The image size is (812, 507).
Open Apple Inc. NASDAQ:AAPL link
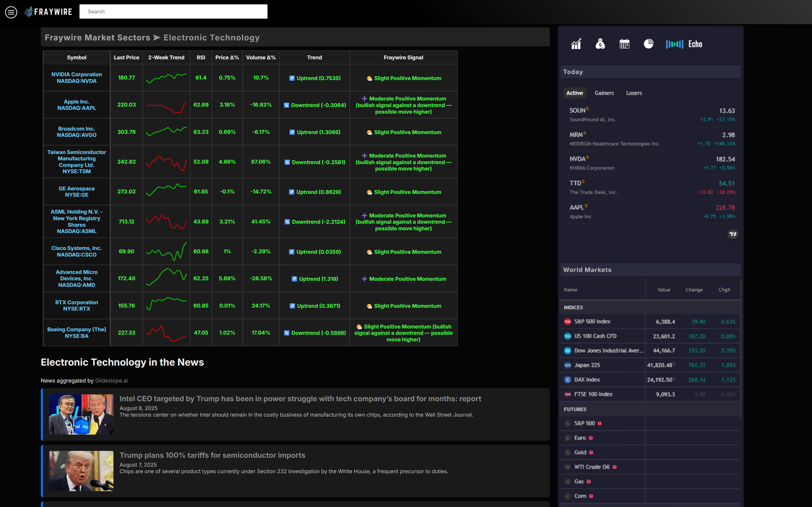click(x=77, y=105)
